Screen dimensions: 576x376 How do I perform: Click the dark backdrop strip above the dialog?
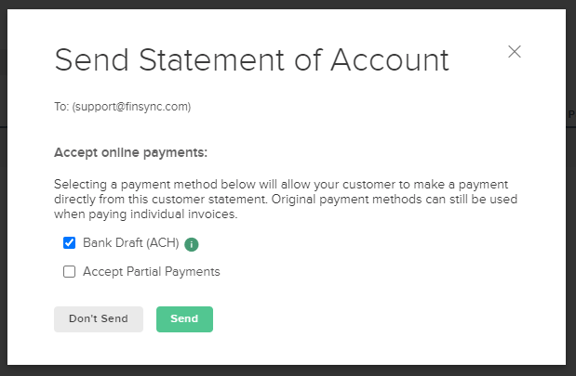tap(288, 4)
